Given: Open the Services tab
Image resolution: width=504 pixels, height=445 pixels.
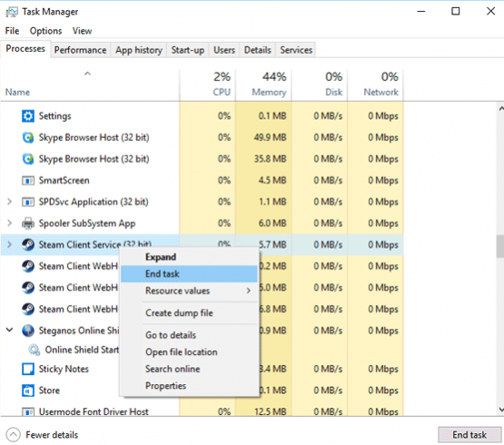Looking at the screenshot, I should [296, 50].
